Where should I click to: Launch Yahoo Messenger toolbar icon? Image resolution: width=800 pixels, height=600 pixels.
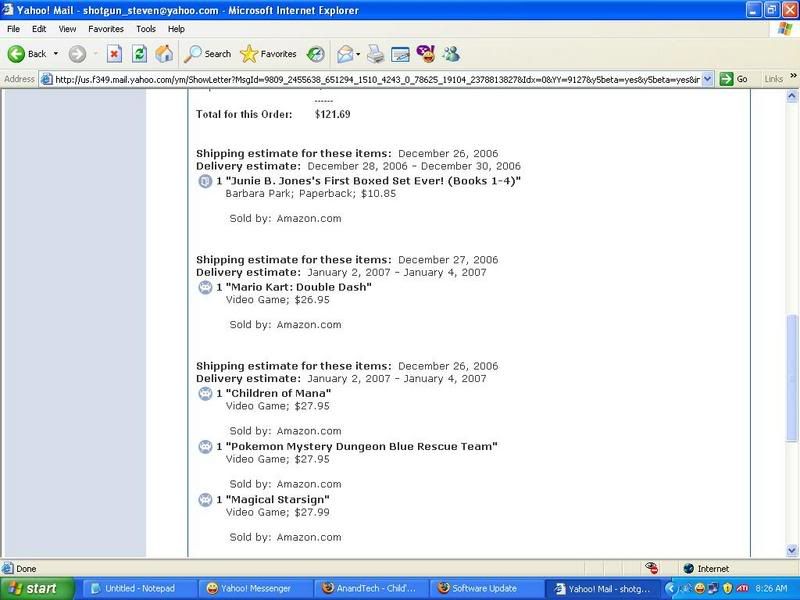click(426, 54)
